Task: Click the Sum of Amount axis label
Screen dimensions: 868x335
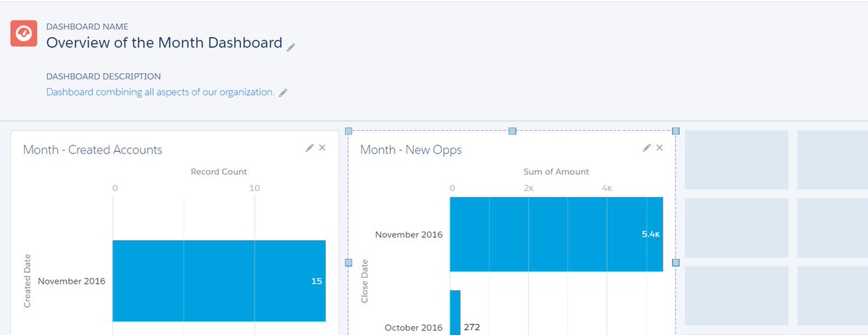Action: (x=556, y=171)
